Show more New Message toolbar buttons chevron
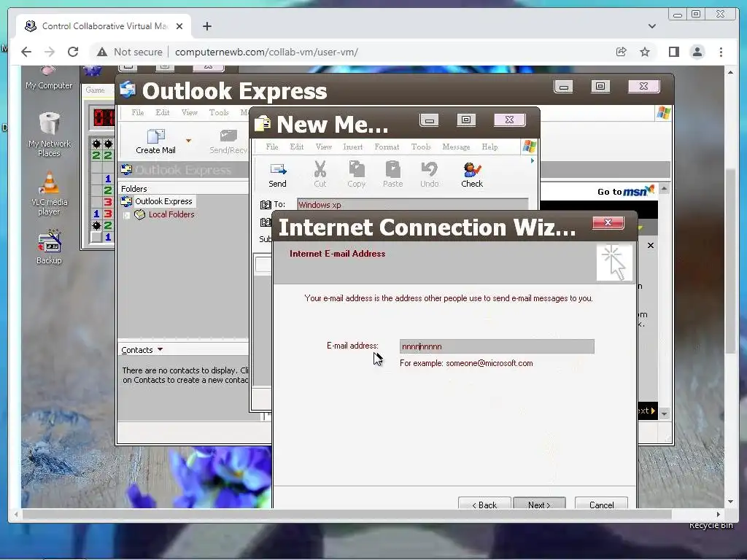This screenshot has width=747, height=560. [532, 161]
